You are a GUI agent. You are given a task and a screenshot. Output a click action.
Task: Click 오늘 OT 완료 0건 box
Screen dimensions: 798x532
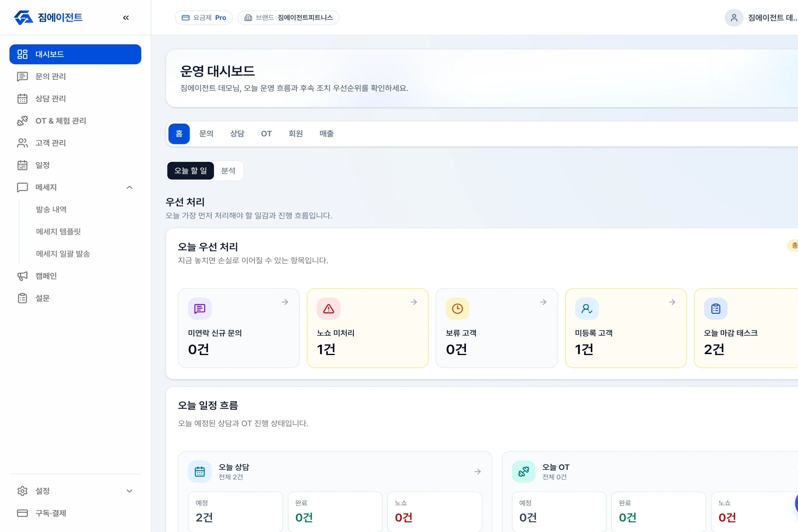(659, 512)
